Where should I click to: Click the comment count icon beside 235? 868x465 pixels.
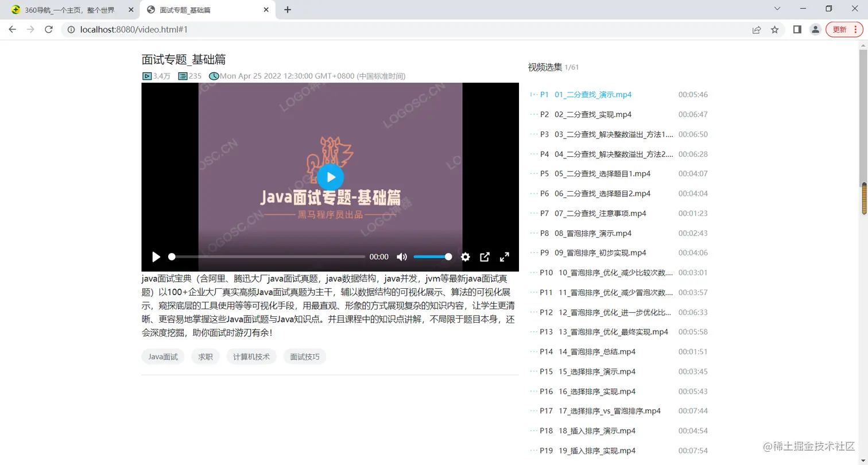(x=183, y=76)
